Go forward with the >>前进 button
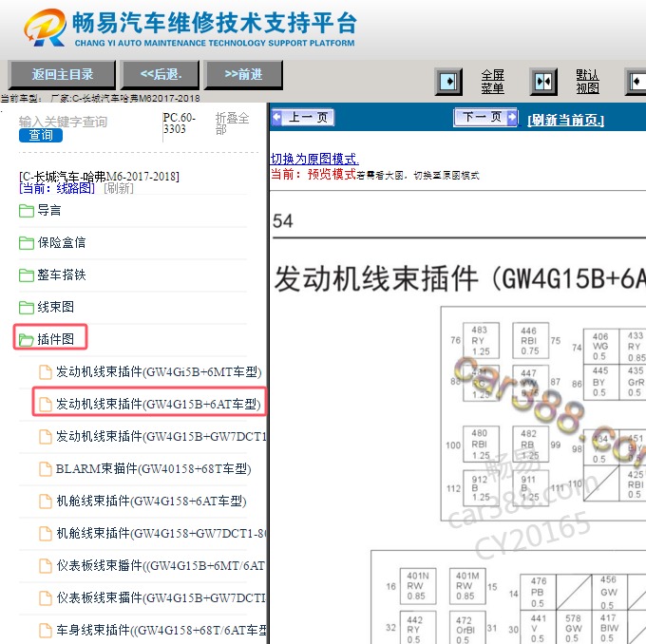 point(243,75)
